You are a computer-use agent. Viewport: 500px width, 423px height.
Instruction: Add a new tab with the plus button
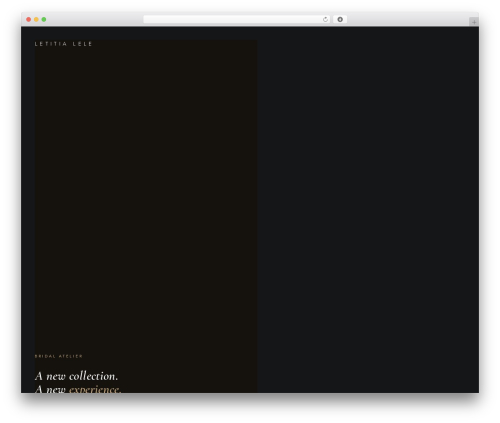pyautogui.click(x=474, y=22)
